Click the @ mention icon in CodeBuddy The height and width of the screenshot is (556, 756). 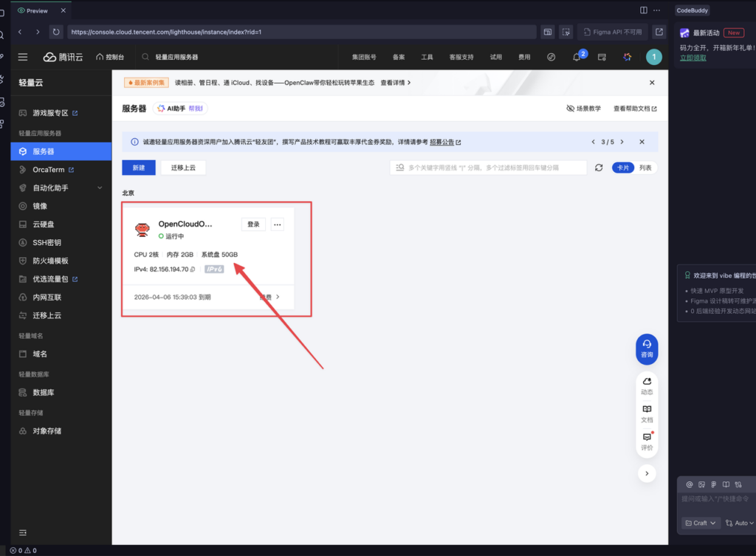pos(690,484)
